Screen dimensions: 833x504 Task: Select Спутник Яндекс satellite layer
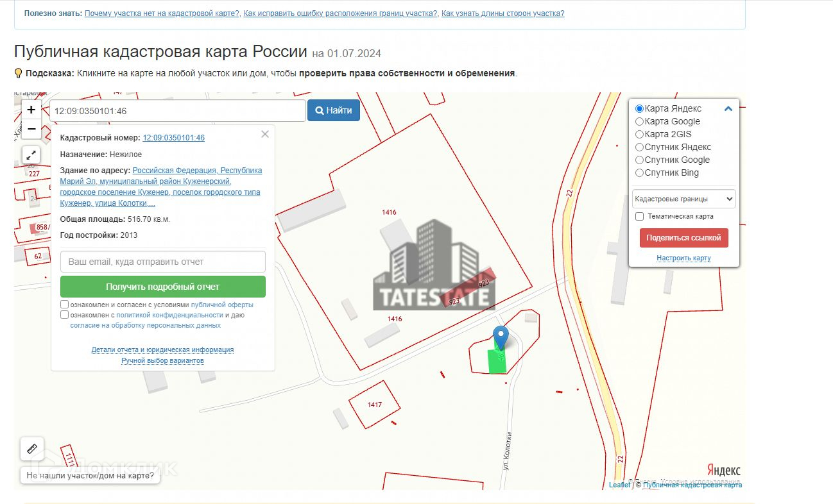[639, 147]
